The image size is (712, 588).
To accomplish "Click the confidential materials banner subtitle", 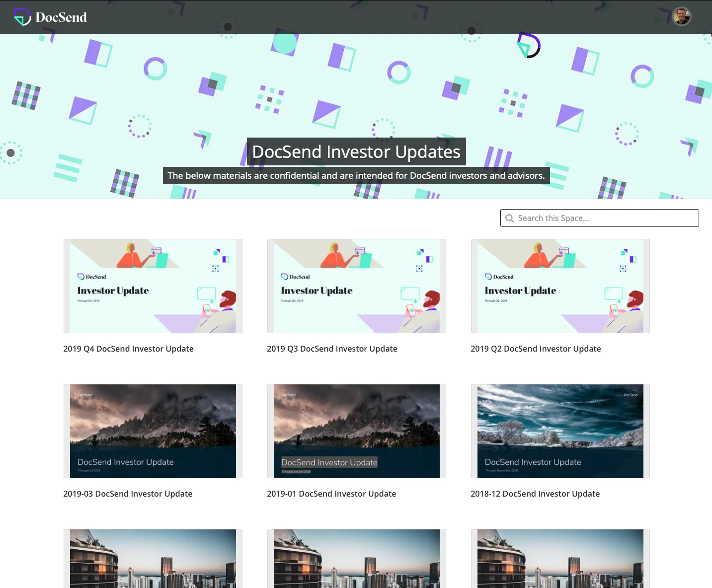I will 356,175.
